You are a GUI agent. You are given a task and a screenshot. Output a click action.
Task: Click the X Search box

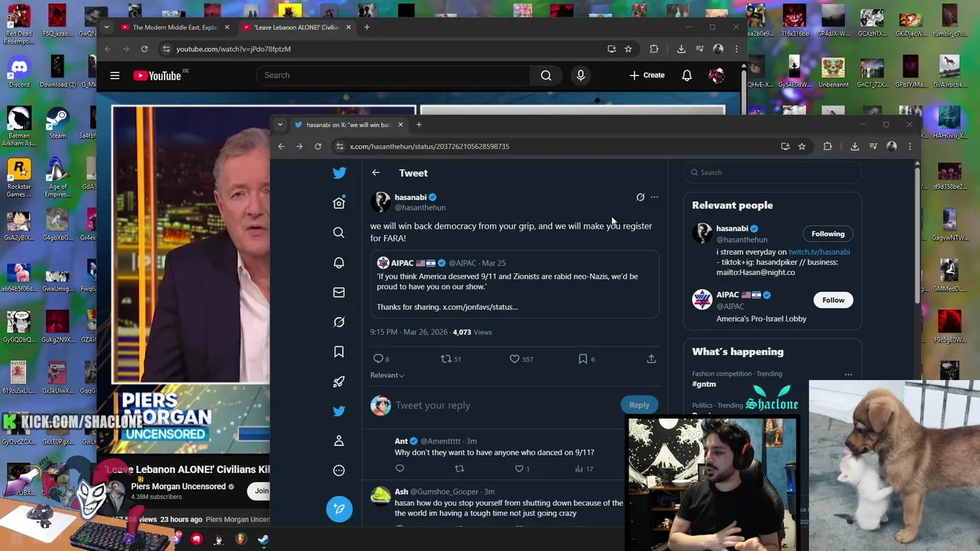(773, 173)
